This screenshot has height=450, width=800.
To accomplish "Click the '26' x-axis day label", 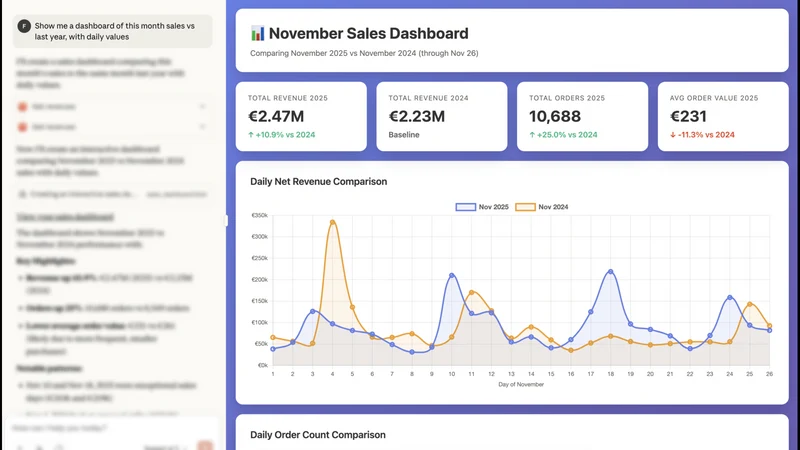I will point(769,374).
